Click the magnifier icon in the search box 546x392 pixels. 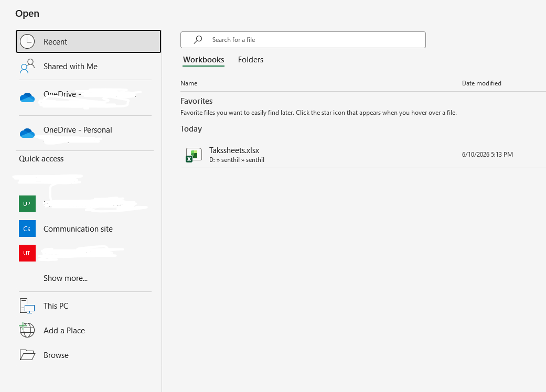point(198,40)
